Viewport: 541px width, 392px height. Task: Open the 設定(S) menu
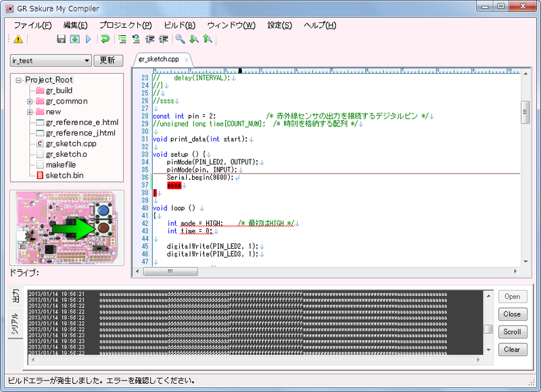tap(279, 25)
